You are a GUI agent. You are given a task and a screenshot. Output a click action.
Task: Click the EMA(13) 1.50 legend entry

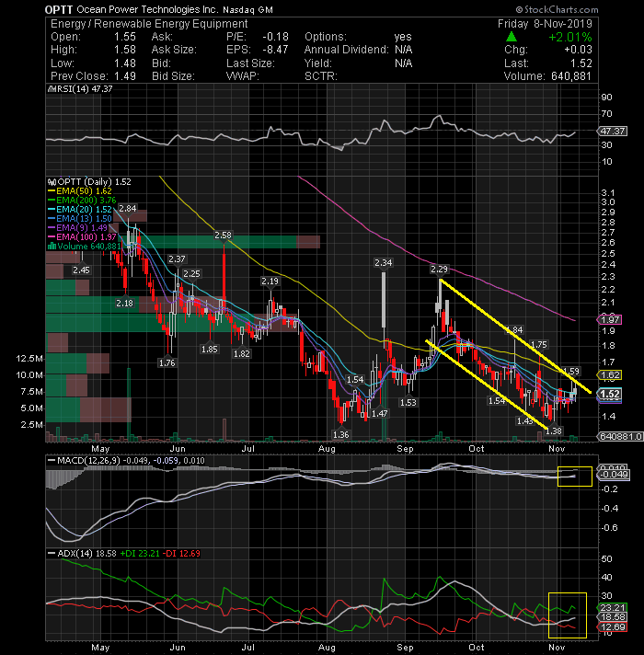tap(84, 219)
